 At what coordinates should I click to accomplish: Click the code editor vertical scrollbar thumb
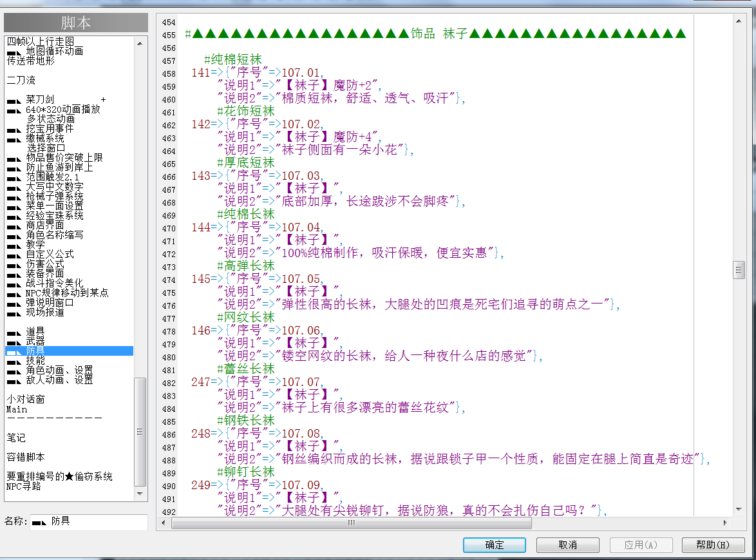click(739, 270)
